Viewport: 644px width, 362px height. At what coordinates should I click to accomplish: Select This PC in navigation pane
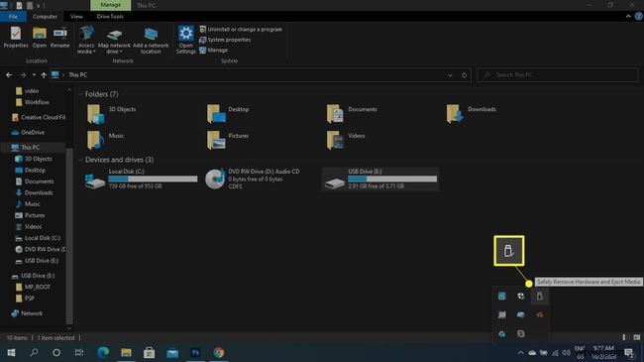pos(26,147)
